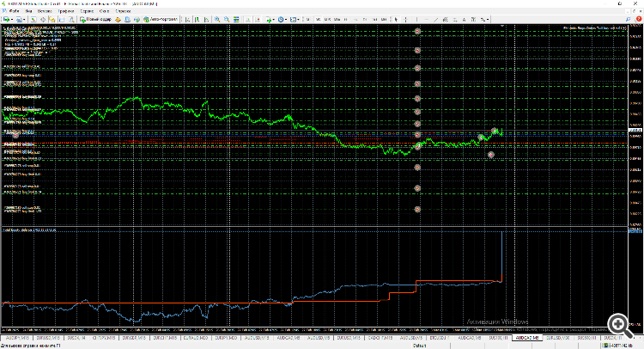This screenshot has height=349, width=644.
Task: Switch chart to Candlesticks mode
Action: [x=197, y=19]
